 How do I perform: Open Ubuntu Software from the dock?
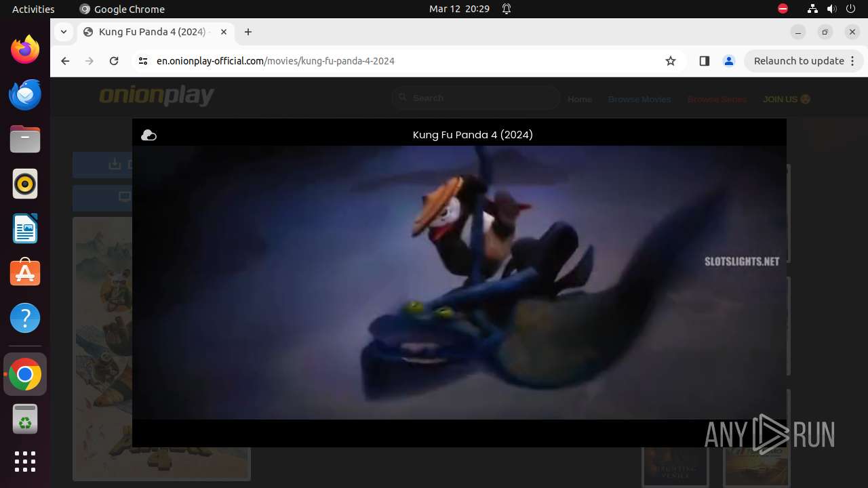coord(25,273)
